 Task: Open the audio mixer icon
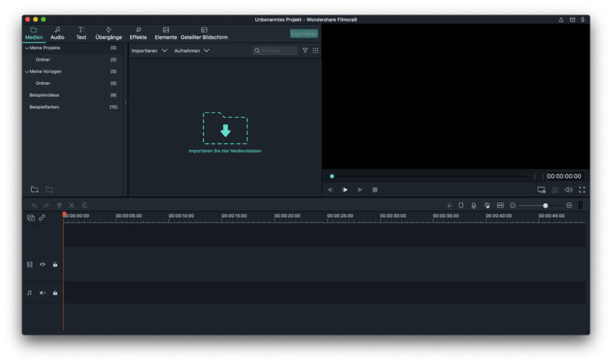tap(487, 206)
